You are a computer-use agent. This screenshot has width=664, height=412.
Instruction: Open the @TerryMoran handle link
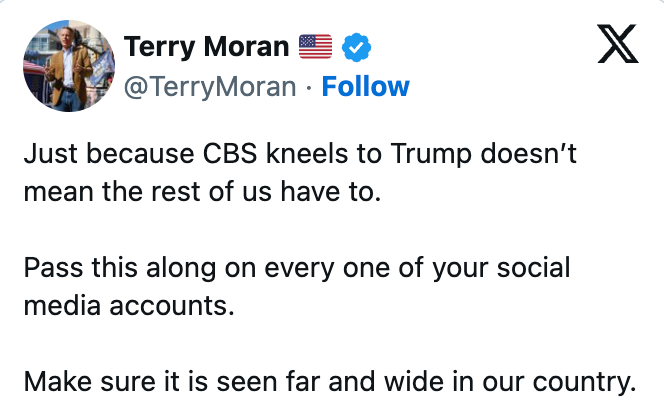point(209,86)
